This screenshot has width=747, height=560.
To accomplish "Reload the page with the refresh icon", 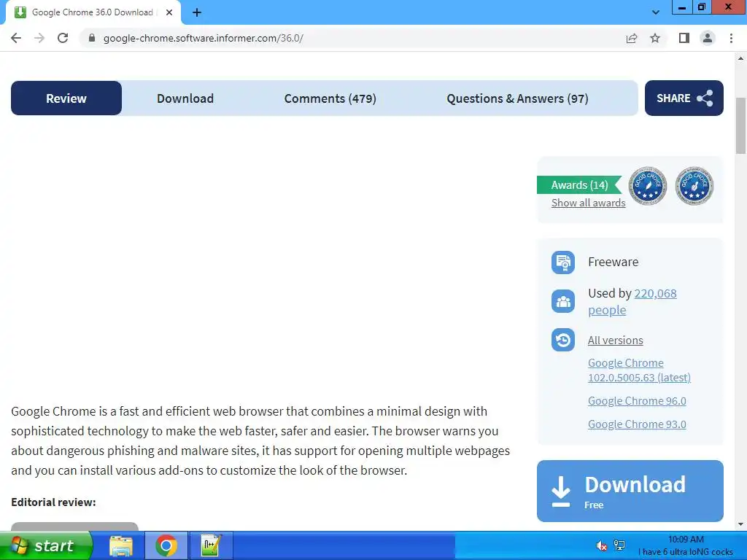I will click(x=63, y=38).
